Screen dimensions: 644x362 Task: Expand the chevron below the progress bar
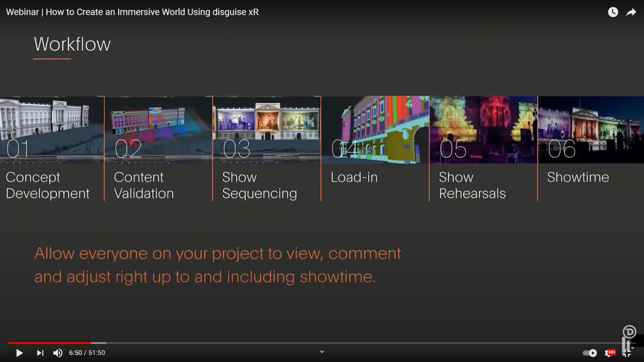point(322,352)
